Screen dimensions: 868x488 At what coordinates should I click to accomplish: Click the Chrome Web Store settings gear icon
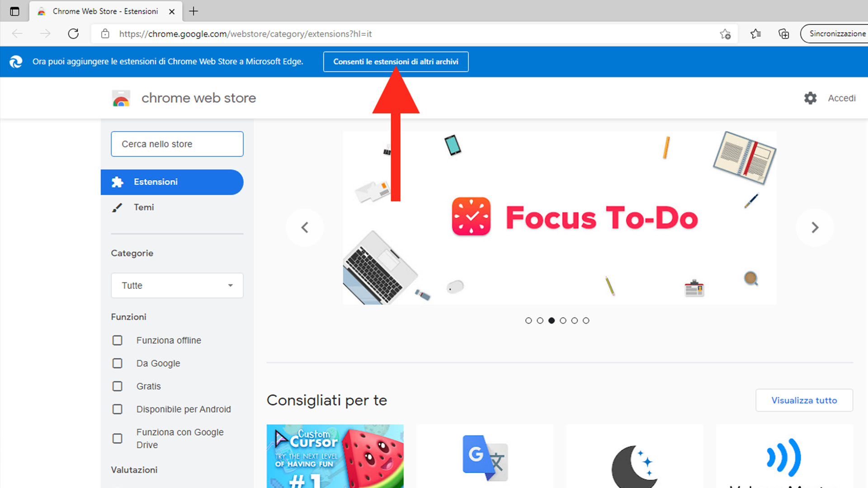810,98
